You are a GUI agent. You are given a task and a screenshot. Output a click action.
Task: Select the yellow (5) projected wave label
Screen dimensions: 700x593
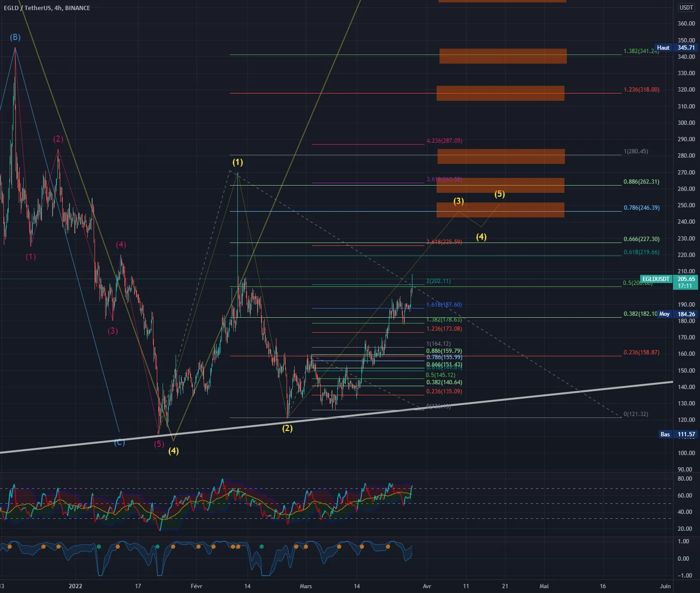(x=499, y=194)
